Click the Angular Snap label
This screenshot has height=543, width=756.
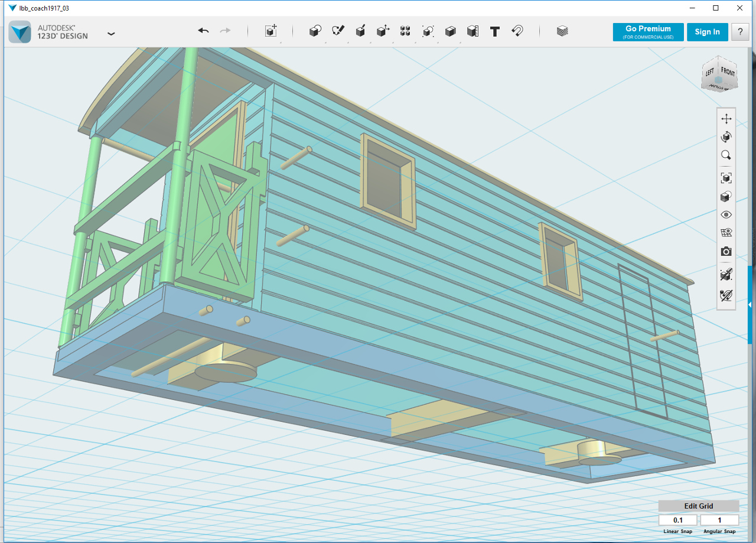[719, 531]
